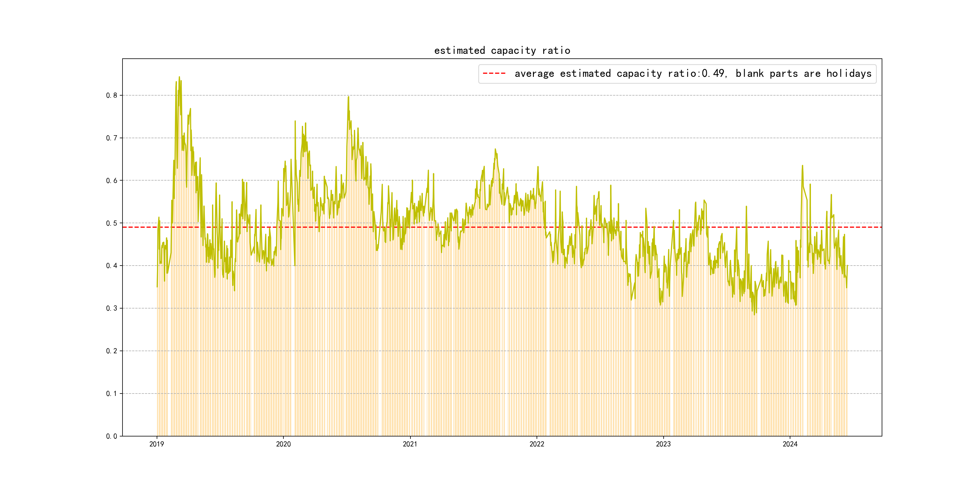Click the red dashed sample in the legend

pos(494,73)
